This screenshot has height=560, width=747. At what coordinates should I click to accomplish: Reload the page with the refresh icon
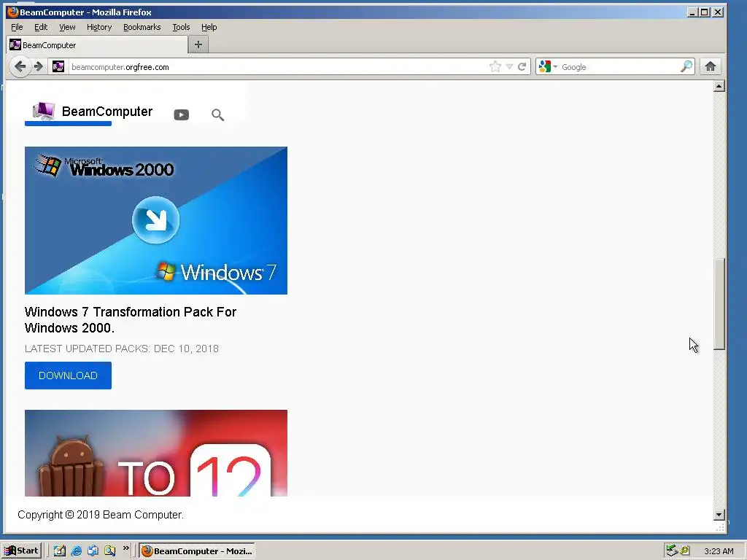point(522,66)
